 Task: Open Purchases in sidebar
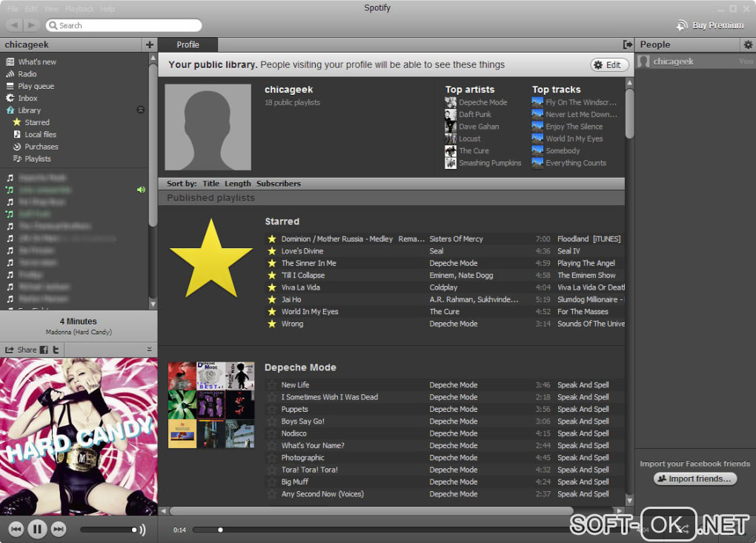42,147
